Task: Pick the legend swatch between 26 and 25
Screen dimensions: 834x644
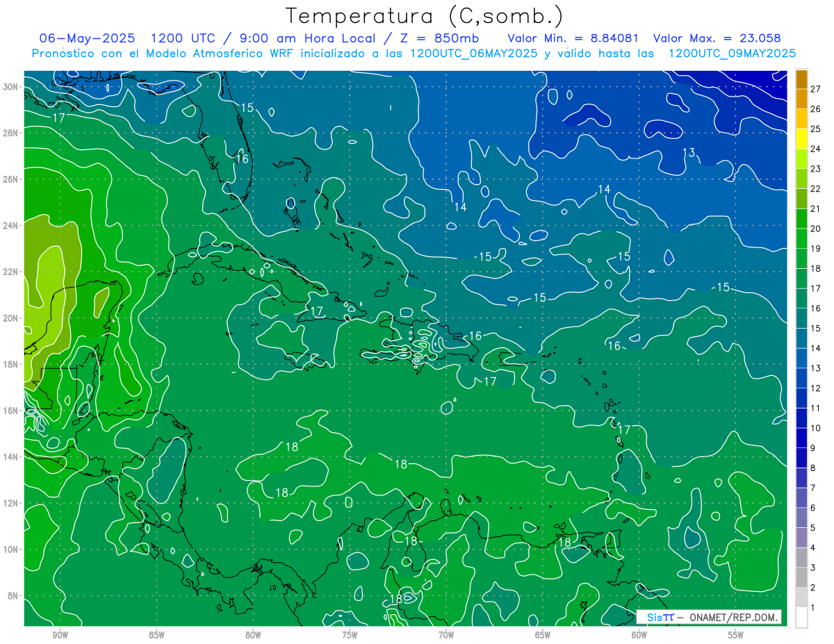Action: click(x=801, y=119)
